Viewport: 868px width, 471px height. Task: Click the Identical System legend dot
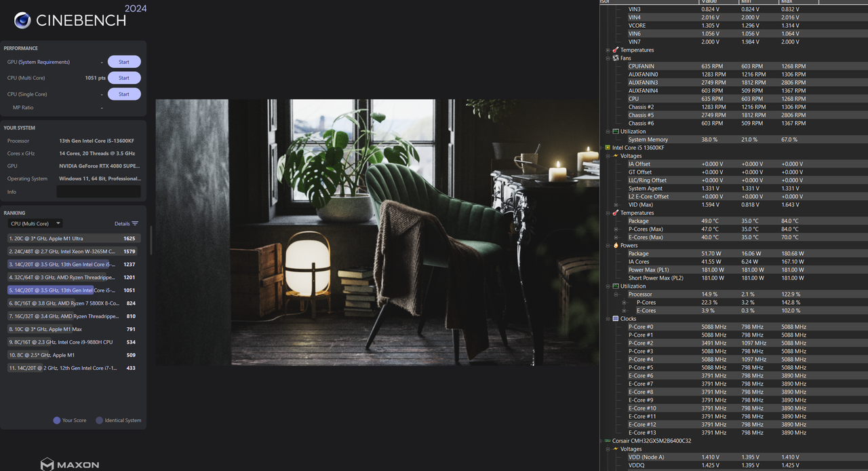click(99, 420)
